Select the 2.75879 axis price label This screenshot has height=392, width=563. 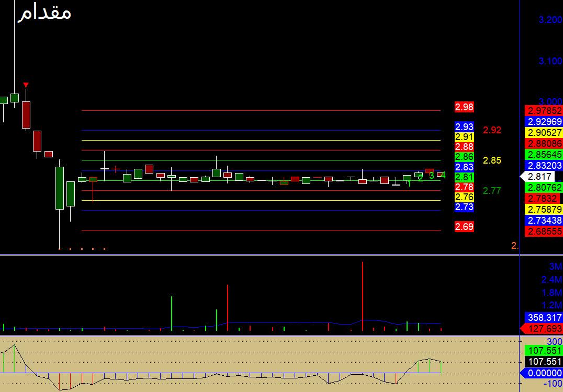click(544, 209)
